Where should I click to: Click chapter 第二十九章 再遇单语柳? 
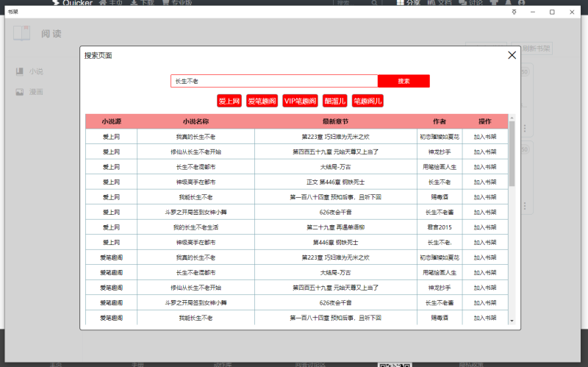tap(336, 227)
